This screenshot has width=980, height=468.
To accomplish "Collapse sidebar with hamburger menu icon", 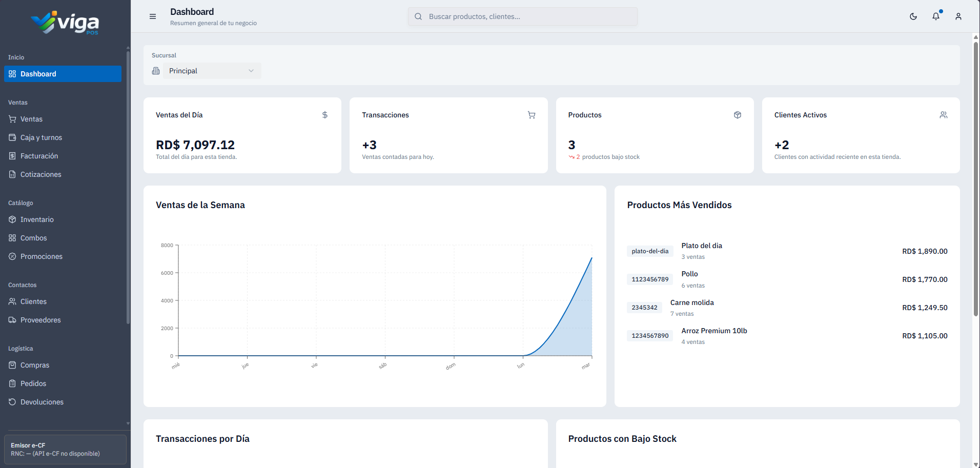I will (153, 16).
